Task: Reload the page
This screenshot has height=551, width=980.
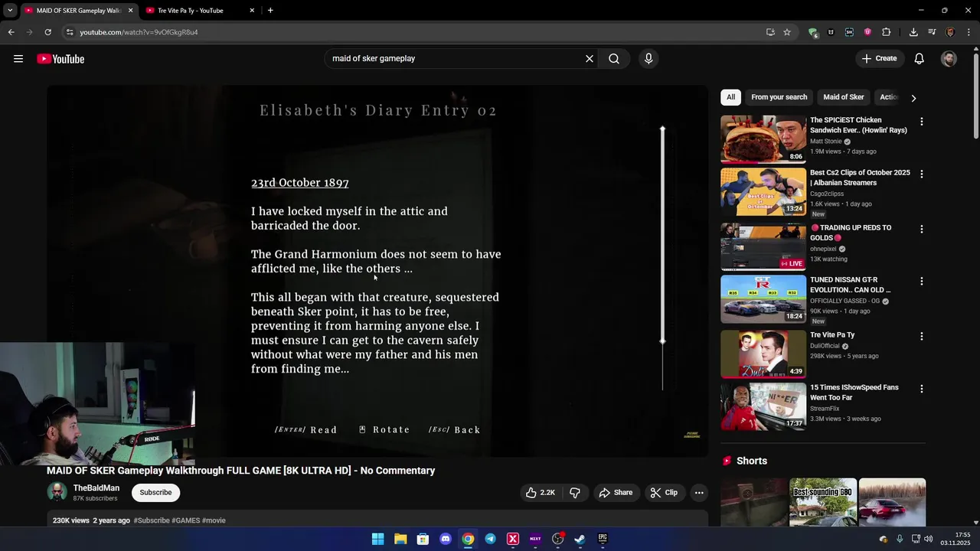Action: (x=47, y=32)
